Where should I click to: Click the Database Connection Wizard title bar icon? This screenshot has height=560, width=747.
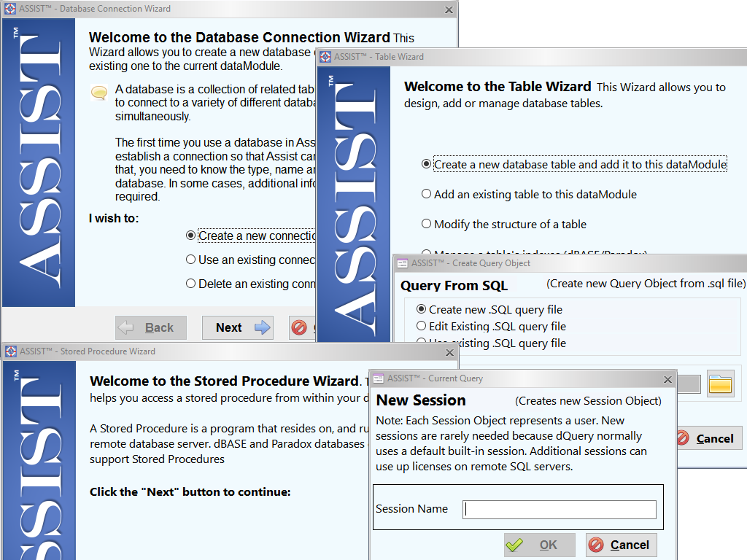click(10, 9)
